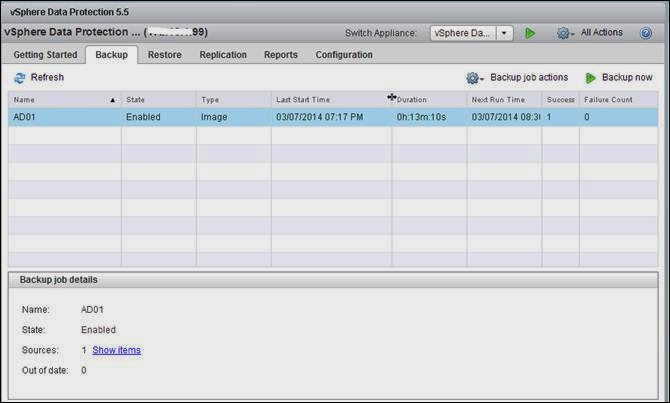Image resolution: width=670 pixels, height=403 pixels.
Task: Click the Refresh arrows icon
Action: tap(20, 78)
